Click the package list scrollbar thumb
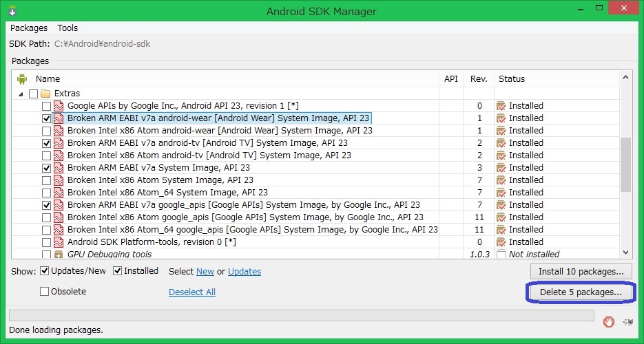 coord(625,165)
